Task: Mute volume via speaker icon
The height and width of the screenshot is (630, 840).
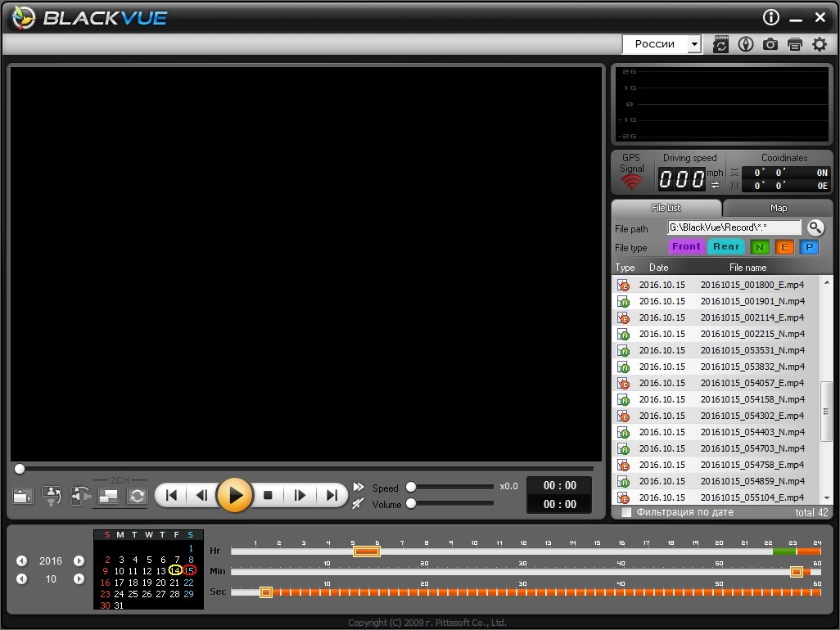Action: click(358, 504)
